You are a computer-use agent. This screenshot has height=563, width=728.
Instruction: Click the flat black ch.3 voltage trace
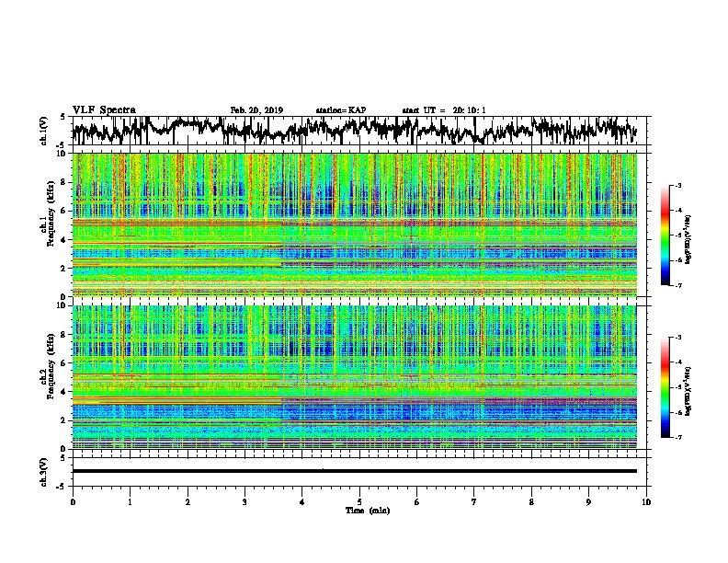pyautogui.click(x=354, y=471)
